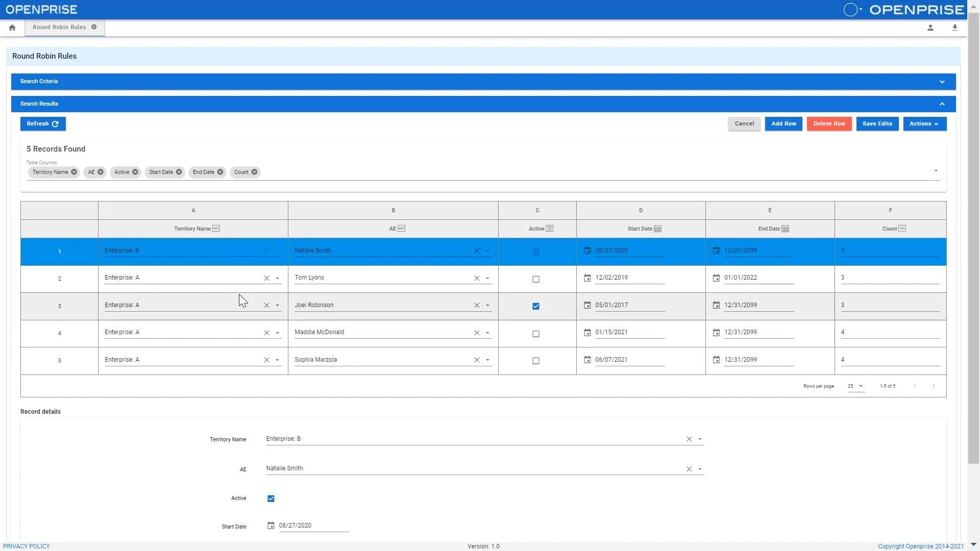Click the Save Edits button

[x=877, y=123]
